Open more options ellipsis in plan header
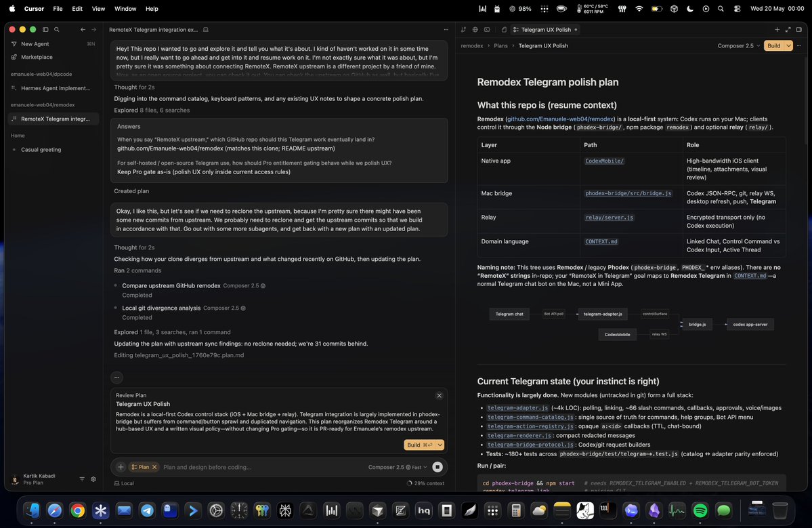This screenshot has height=528, width=812. coord(799,45)
